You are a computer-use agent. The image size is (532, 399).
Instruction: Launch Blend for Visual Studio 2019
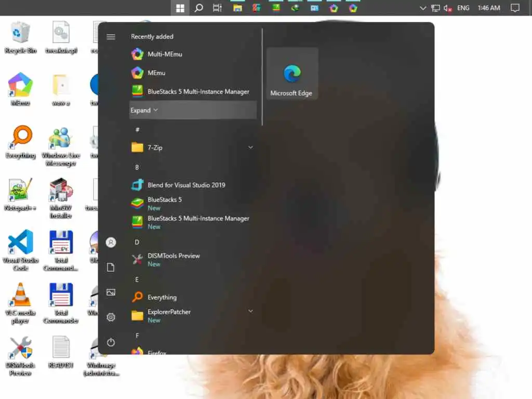(193, 185)
